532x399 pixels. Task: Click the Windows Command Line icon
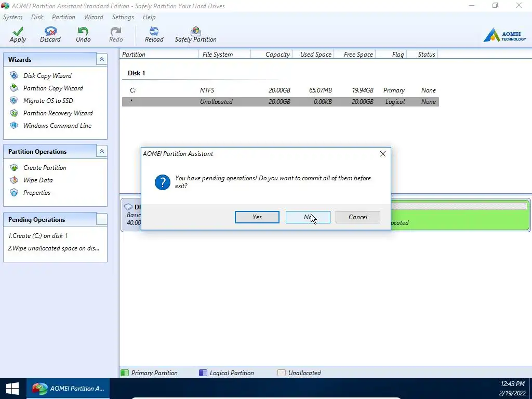tap(14, 126)
